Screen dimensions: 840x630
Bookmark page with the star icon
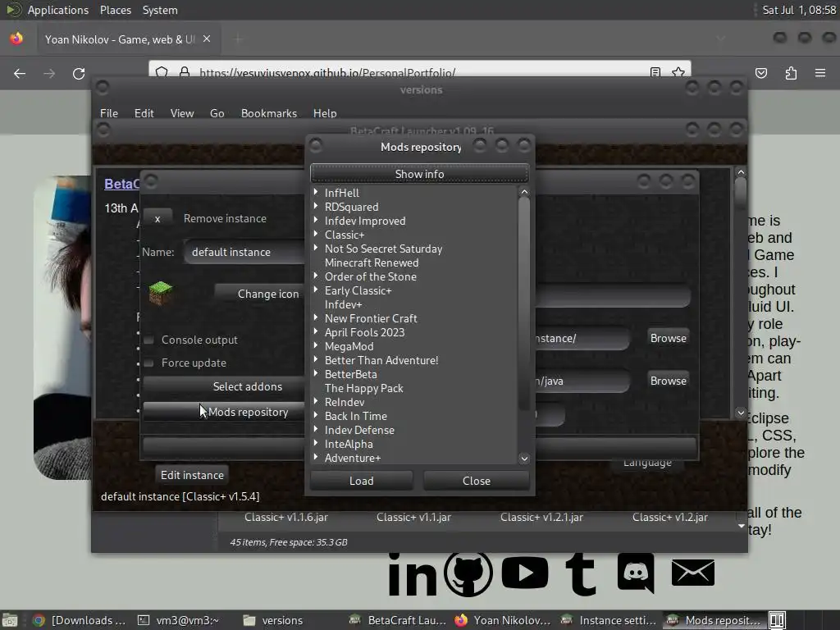(678, 72)
